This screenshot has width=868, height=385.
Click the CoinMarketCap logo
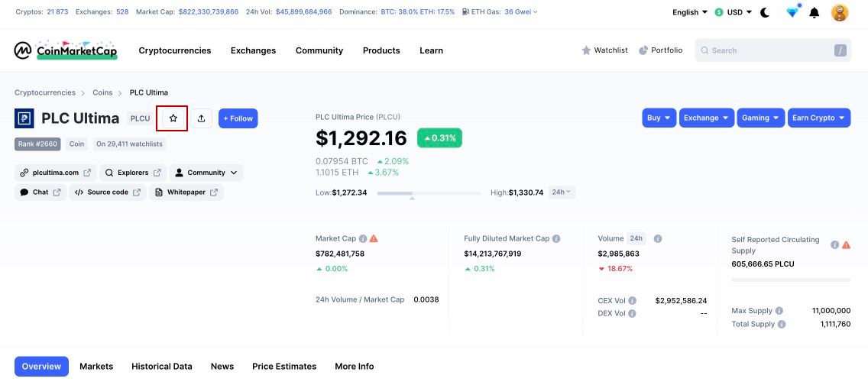(x=66, y=50)
